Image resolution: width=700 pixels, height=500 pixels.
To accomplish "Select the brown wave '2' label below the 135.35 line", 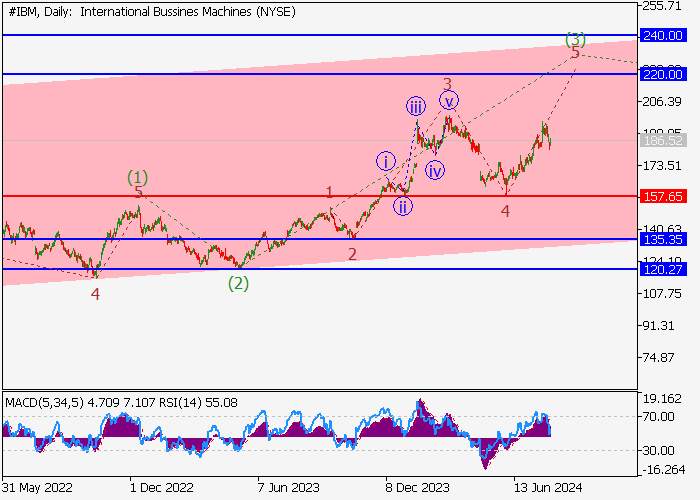I will click(353, 254).
